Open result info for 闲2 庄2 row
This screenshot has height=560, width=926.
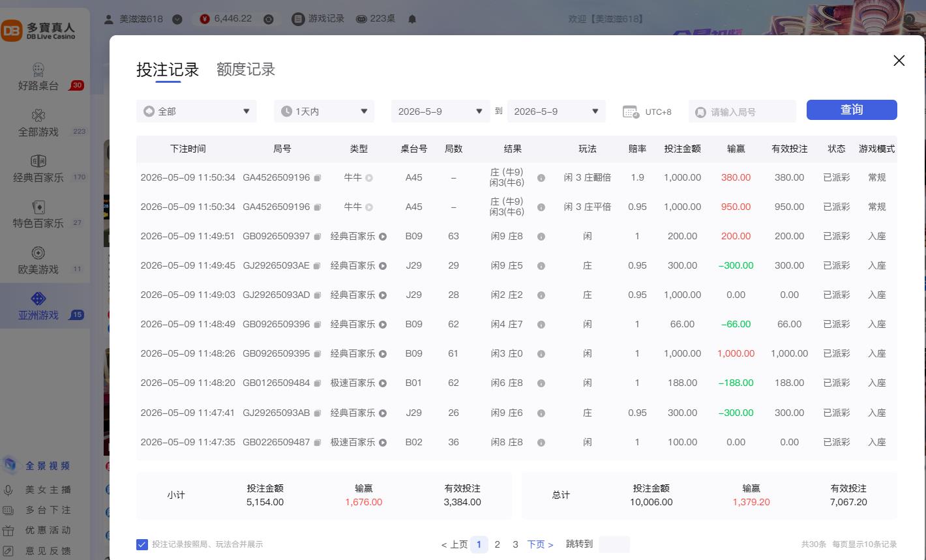point(541,295)
